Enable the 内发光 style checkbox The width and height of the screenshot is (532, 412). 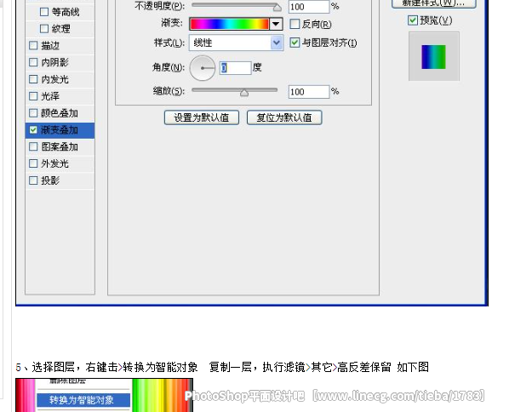coord(33,79)
